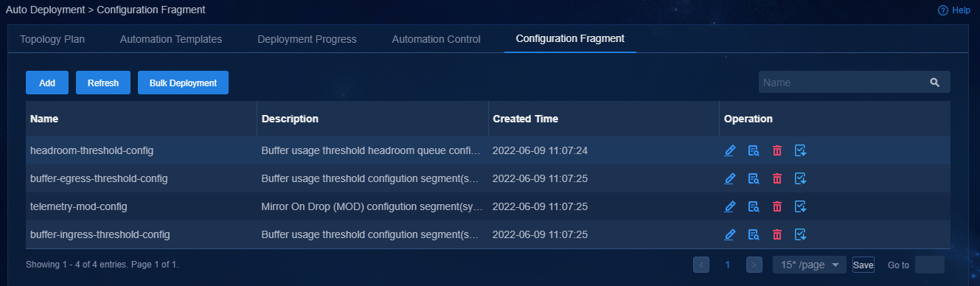
Task: Open the Automation Templates tab
Action: pos(171,39)
